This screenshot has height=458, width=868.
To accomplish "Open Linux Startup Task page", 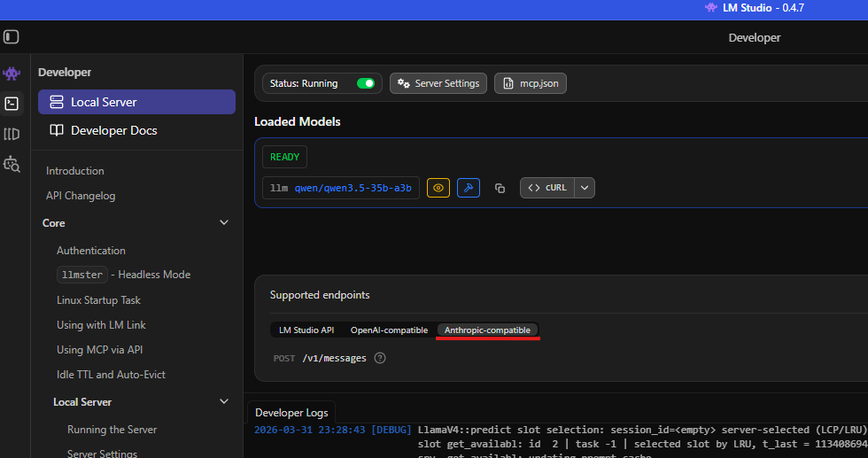I will (x=98, y=300).
